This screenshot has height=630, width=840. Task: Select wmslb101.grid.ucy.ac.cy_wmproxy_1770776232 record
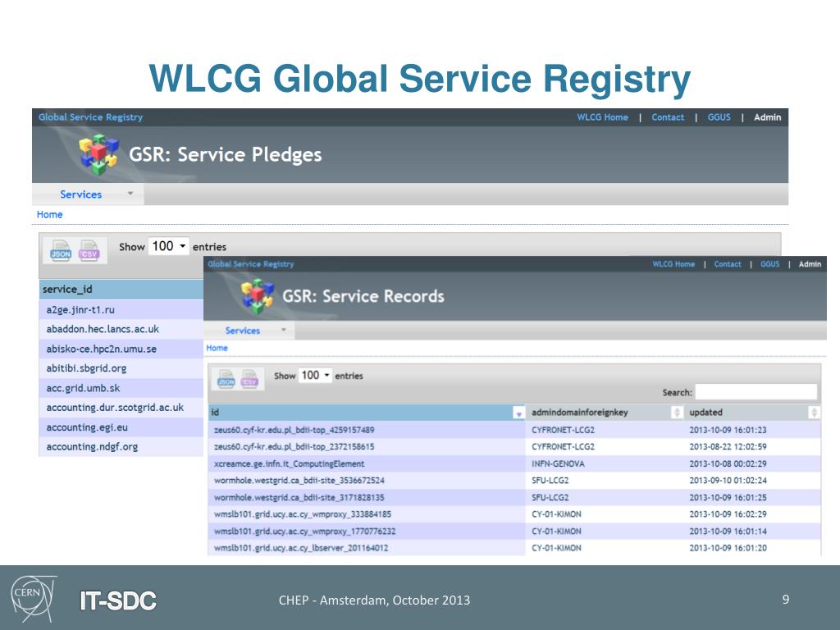point(514,531)
